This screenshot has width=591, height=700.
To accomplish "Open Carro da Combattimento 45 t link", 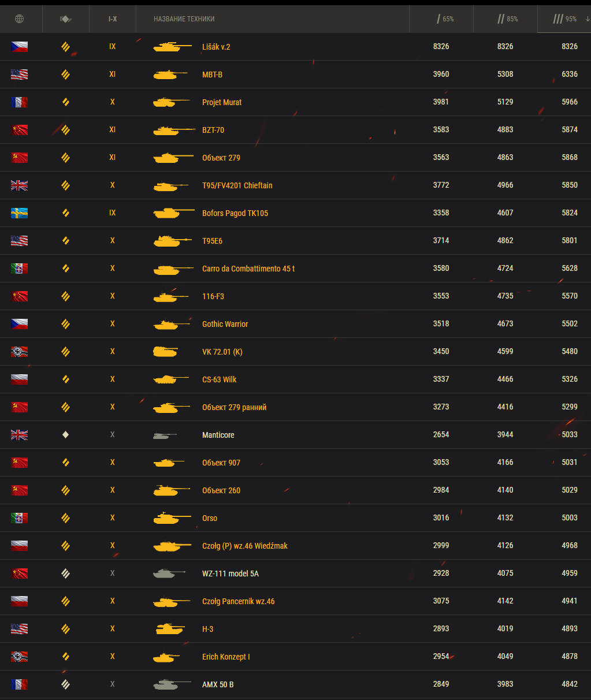I will click(x=248, y=269).
